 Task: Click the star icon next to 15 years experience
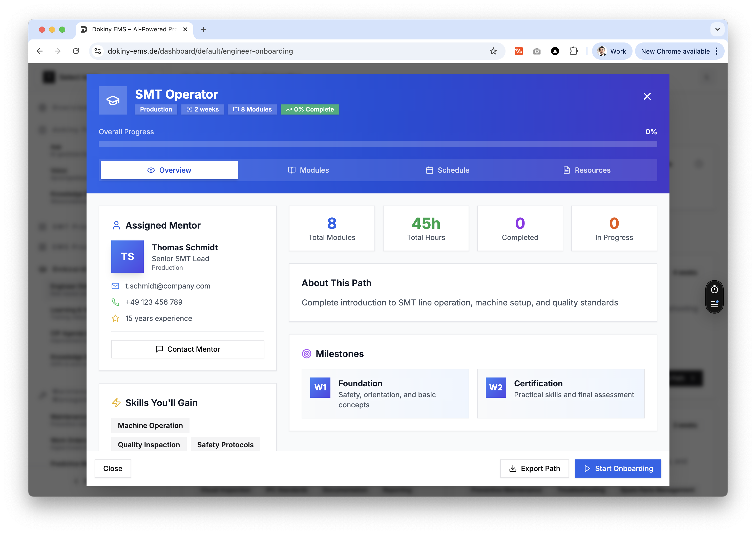click(x=116, y=318)
